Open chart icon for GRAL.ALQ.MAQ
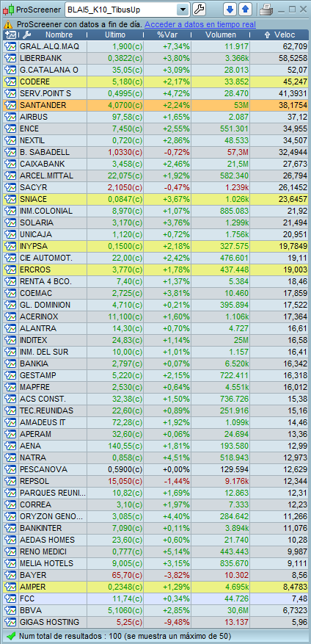 pyautogui.click(x=10, y=46)
